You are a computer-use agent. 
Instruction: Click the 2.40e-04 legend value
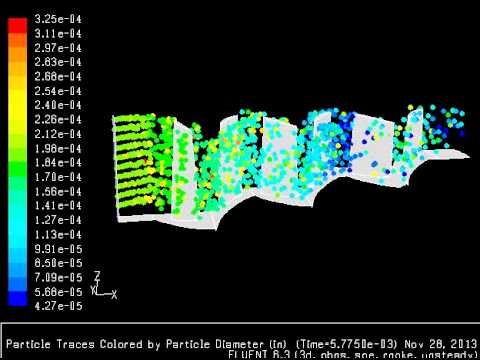tap(58, 105)
